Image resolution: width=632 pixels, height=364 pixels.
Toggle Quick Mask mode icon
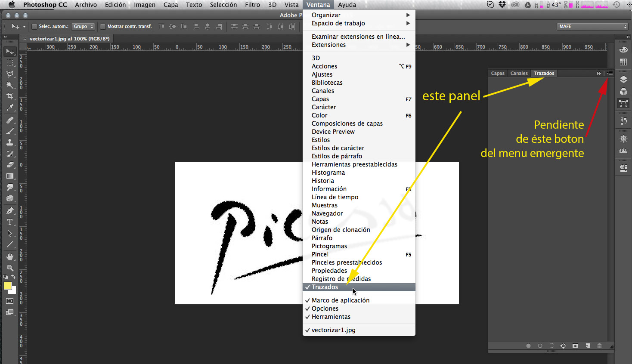point(10,301)
